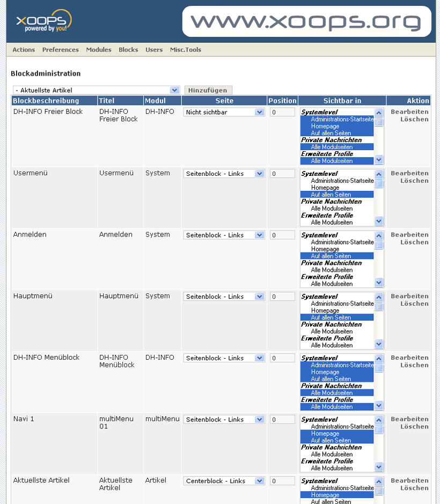
Task: Click Position field of Anmelden row
Action: (282, 235)
